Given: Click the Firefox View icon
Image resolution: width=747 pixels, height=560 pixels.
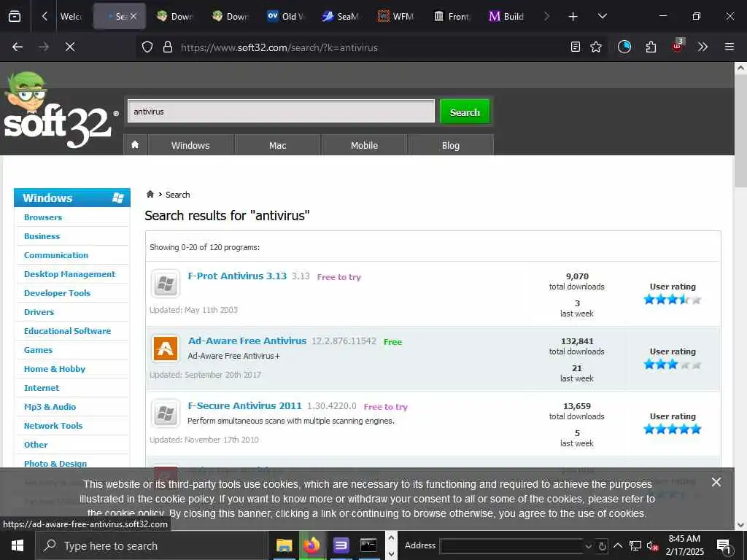Looking at the screenshot, I should point(15,17).
